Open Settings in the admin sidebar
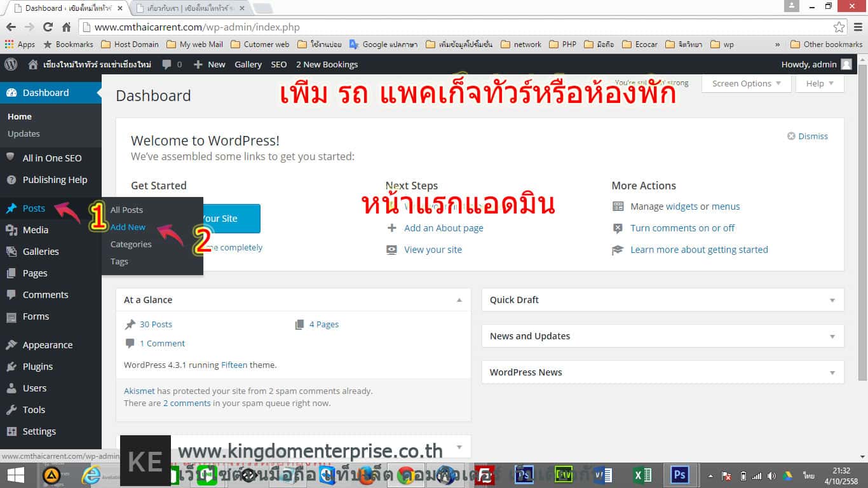Viewport: 868px width, 488px height. (39, 431)
